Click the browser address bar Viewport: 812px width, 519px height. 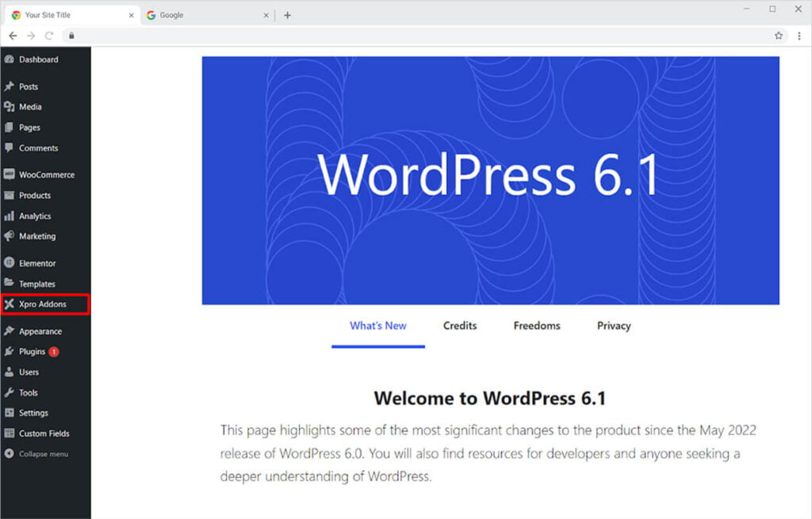(396, 36)
